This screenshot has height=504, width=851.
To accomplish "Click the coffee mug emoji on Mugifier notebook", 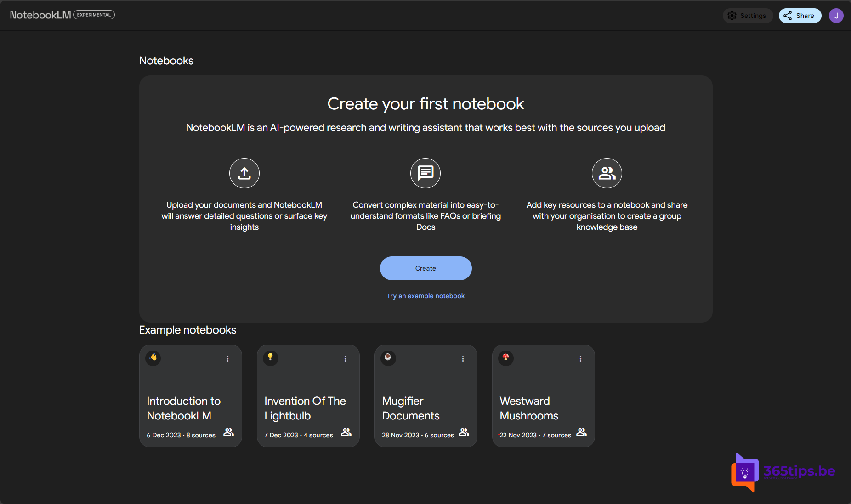I will pyautogui.click(x=388, y=357).
